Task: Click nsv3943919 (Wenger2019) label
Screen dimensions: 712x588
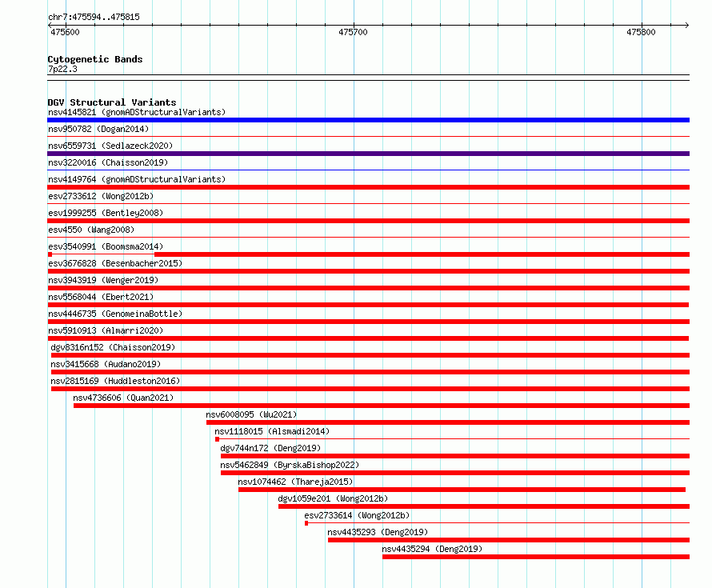Action: 103,280
